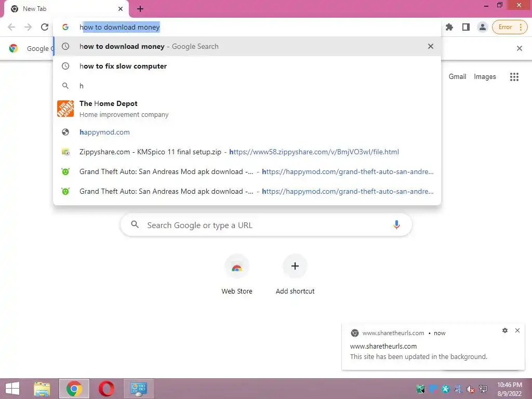Open File Explorer from taskbar
The image size is (532, 399).
[x=42, y=389]
